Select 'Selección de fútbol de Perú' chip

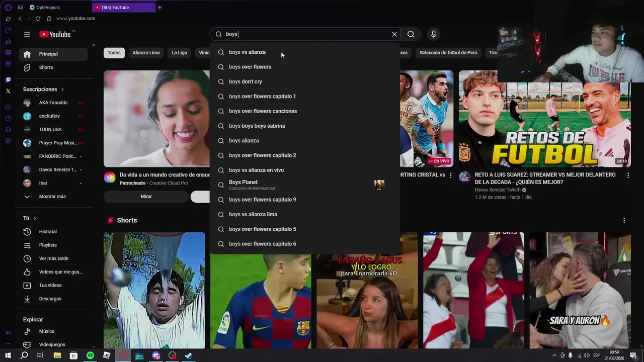coord(448,53)
